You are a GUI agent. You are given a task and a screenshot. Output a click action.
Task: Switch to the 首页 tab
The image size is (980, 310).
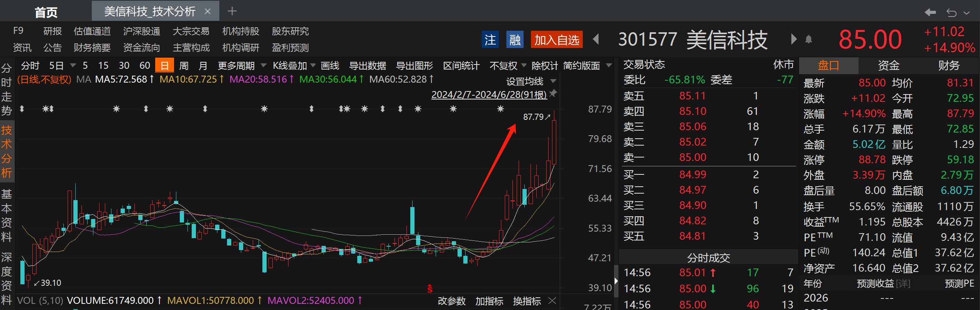point(46,12)
